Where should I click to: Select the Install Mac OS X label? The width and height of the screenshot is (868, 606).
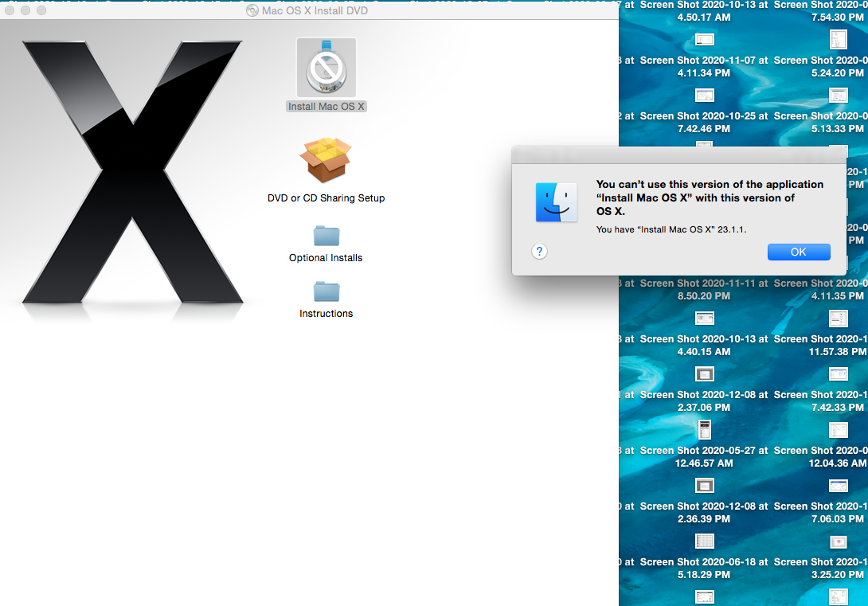click(x=326, y=106)
